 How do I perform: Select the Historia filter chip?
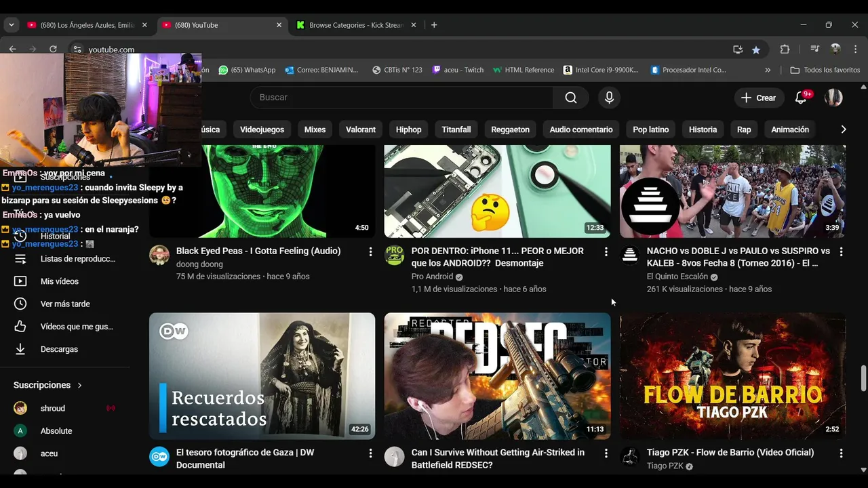pos(703,129)
